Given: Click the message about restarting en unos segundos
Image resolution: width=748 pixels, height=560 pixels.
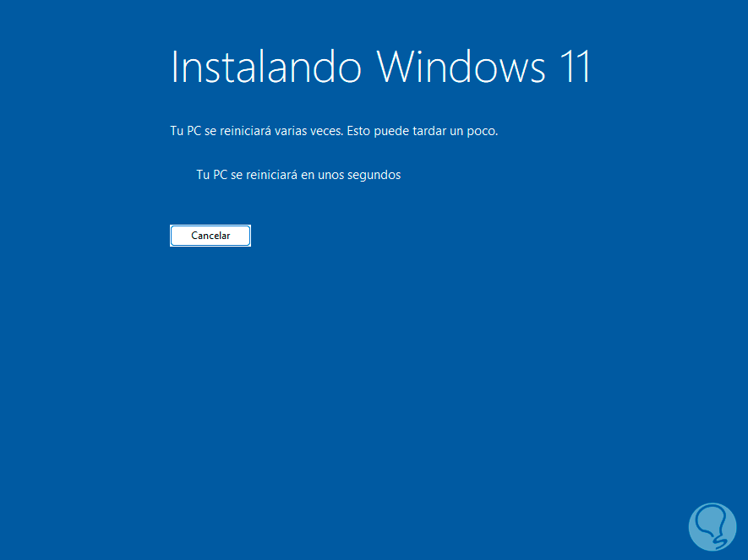Looking at the screenshot, I should click(298, 175).
